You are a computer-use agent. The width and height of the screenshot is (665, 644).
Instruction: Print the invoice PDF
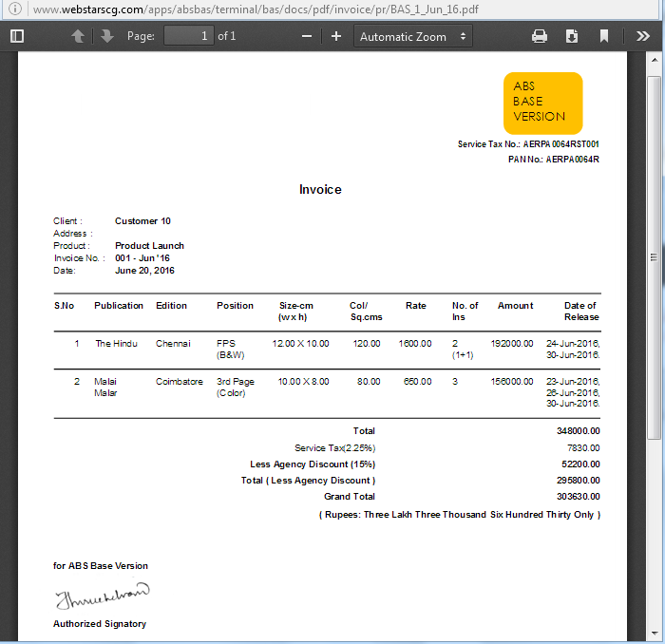click(x=540, y=36)
